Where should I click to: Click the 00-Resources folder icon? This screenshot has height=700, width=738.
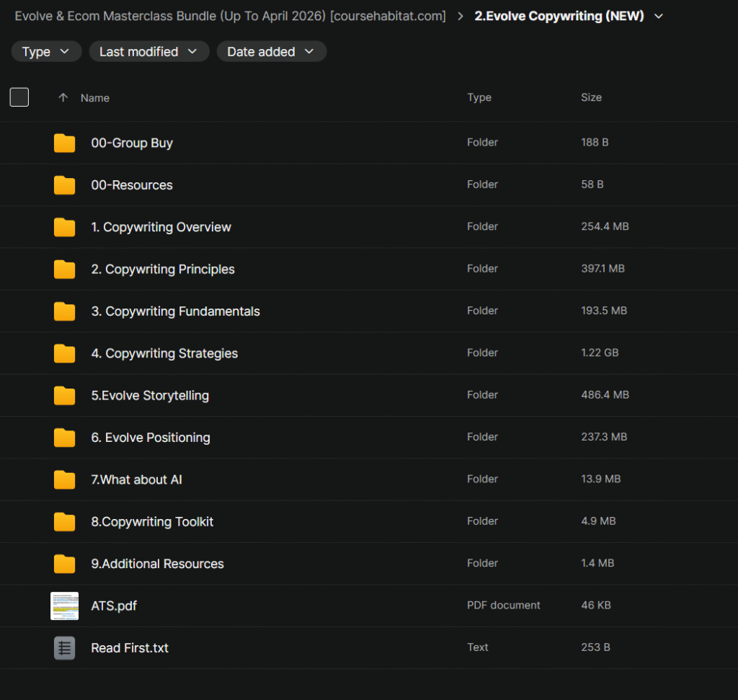(64, 185)
